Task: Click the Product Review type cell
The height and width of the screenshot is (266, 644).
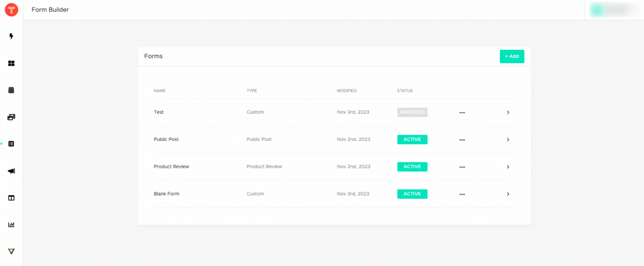Action: [x=264, y=166]
